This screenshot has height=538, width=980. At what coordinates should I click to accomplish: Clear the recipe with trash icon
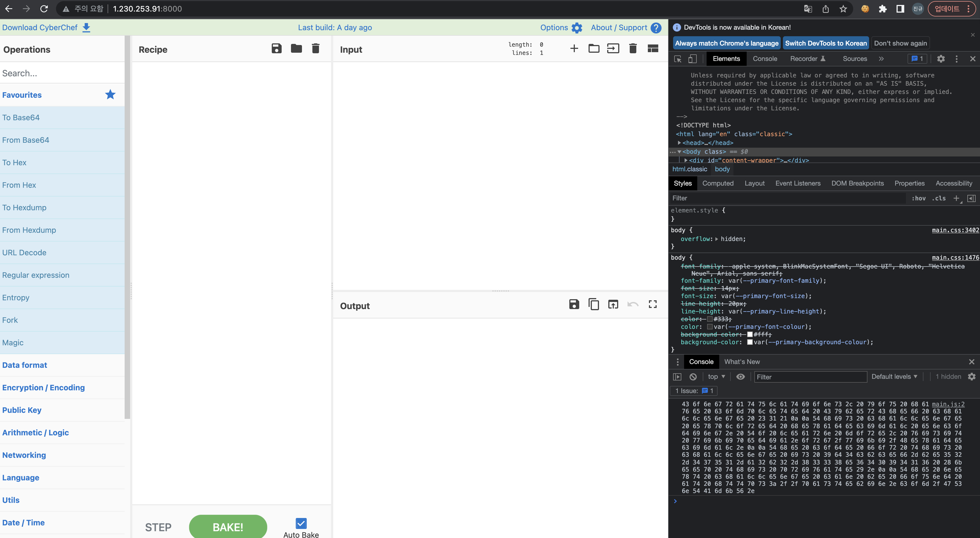(315, 48)
